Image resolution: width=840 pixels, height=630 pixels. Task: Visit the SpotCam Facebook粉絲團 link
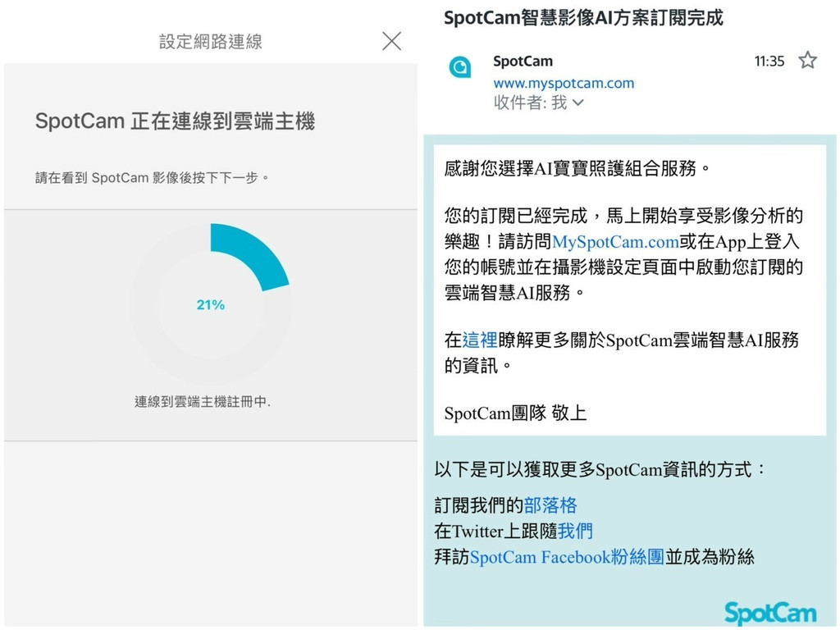[567, 558]
